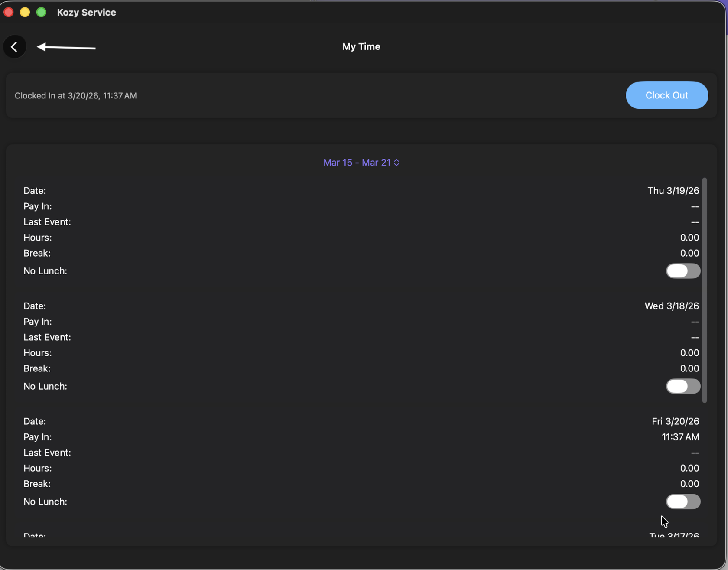
Task: Click the Hours value for Fri 3/20/26
Action: (689, 468)
